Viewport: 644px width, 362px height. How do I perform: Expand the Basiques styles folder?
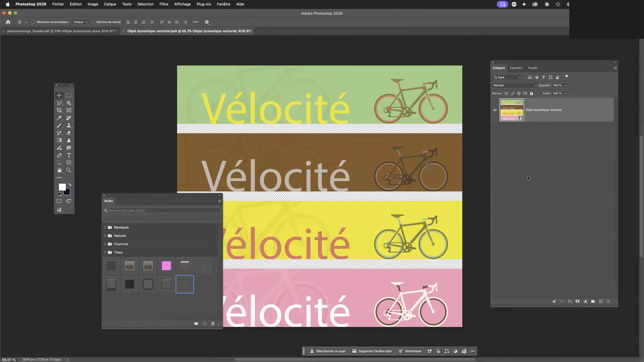105,227
